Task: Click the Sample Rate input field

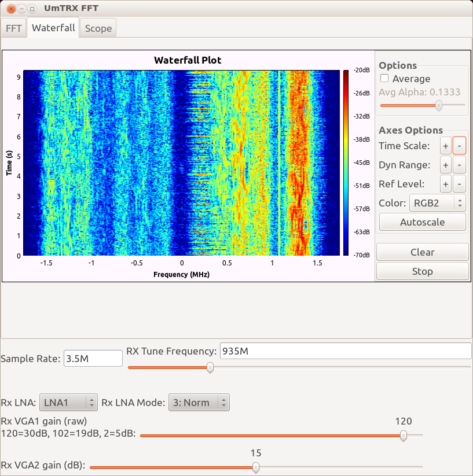Action: (93, 359)
